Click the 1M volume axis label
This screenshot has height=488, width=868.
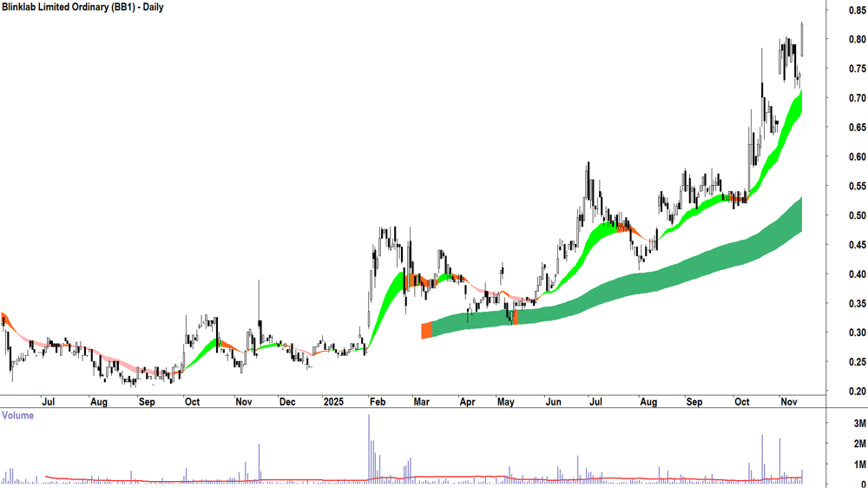pyautogui.click(x=859, y=465)
